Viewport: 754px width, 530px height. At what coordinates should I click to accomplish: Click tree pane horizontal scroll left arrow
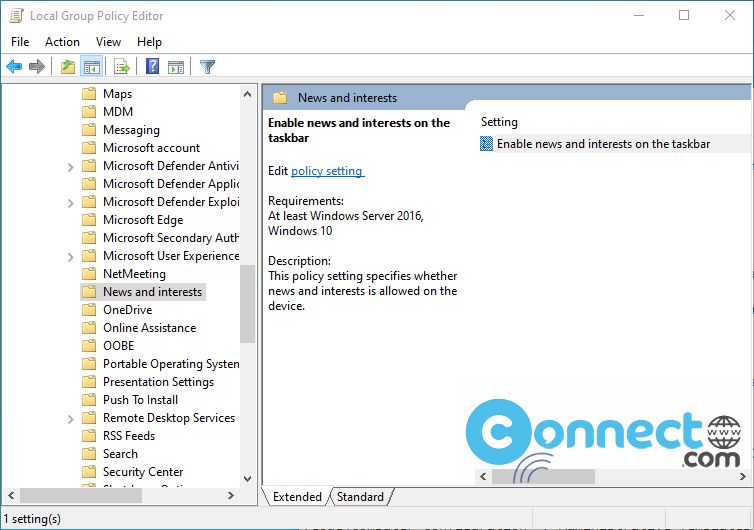click(x=11, y=495)
